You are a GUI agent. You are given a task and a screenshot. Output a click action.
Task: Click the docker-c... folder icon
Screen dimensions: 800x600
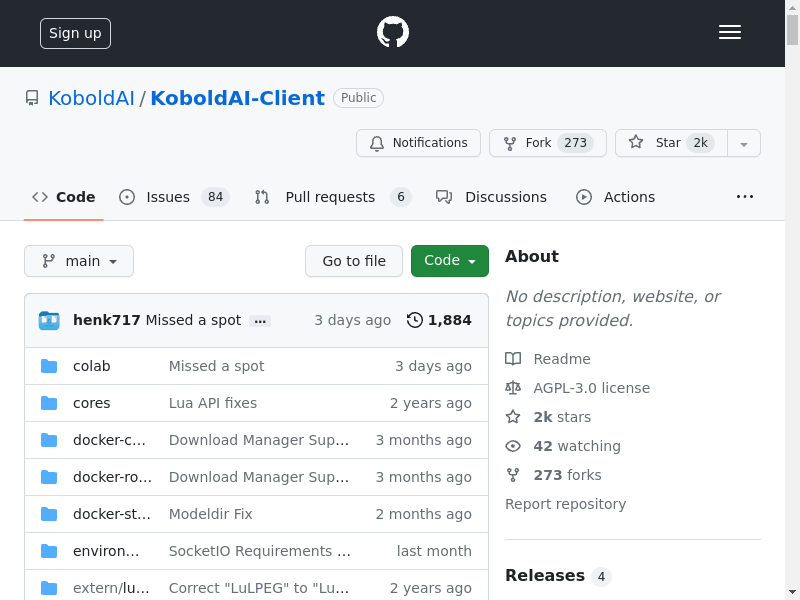tap(49, 440)
